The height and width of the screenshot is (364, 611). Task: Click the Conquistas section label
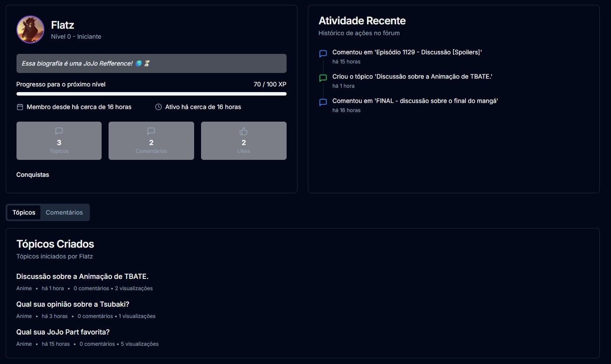tap(33, 175)
